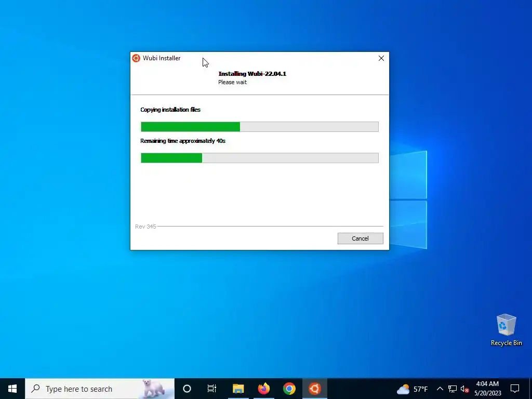Screen dimensions: 532x399
Task: Select the Recycle Bin desktop icon
Action: point(506,330)
